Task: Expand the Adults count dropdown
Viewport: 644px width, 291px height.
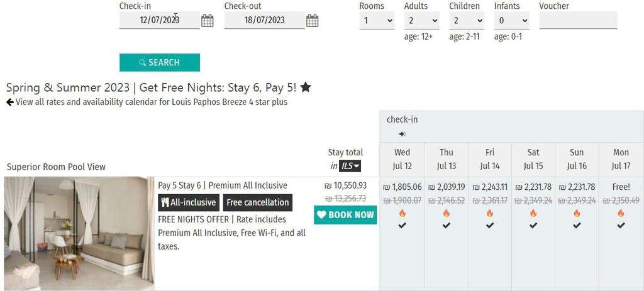Action: coord(421,21)
